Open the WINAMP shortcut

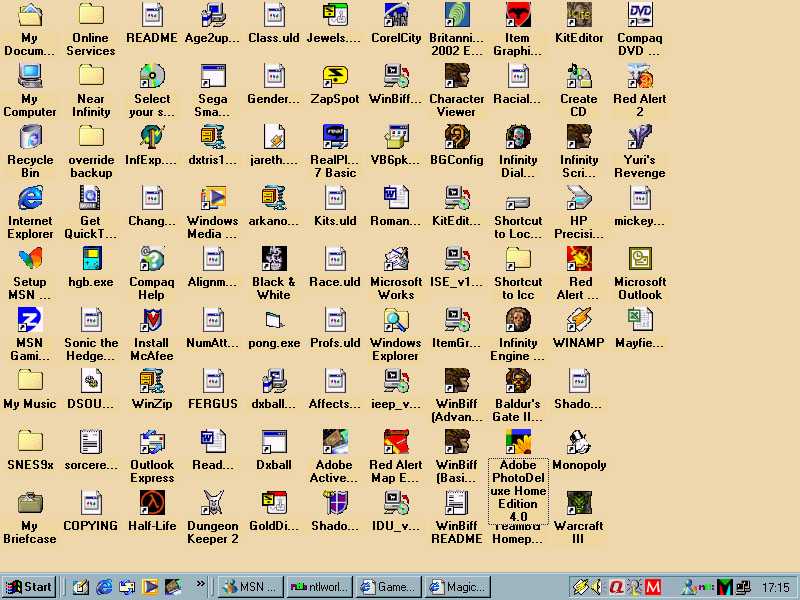(579, 320)
